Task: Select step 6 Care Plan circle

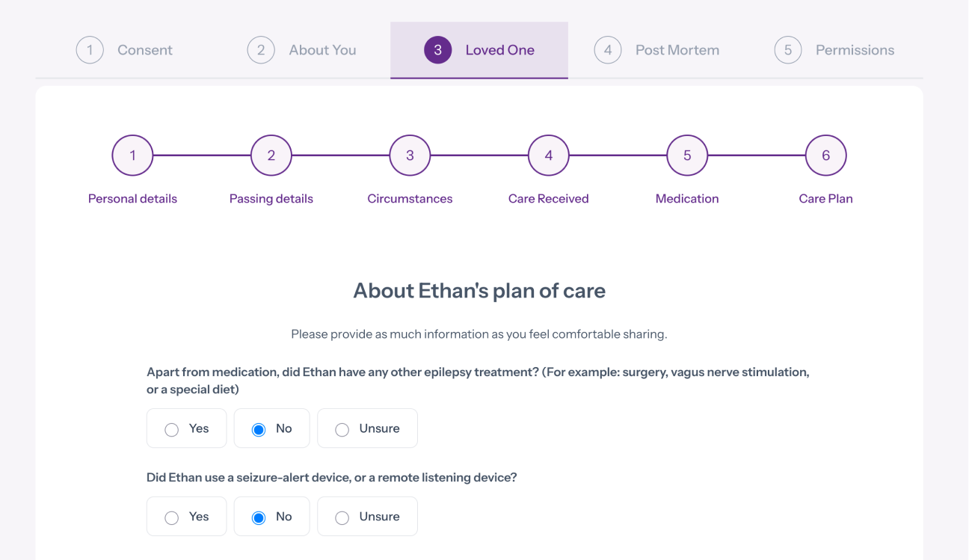Action: point(825,155)
